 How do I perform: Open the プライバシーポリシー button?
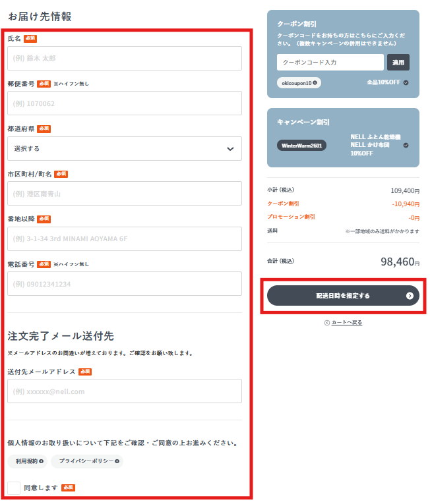(87, 461)
